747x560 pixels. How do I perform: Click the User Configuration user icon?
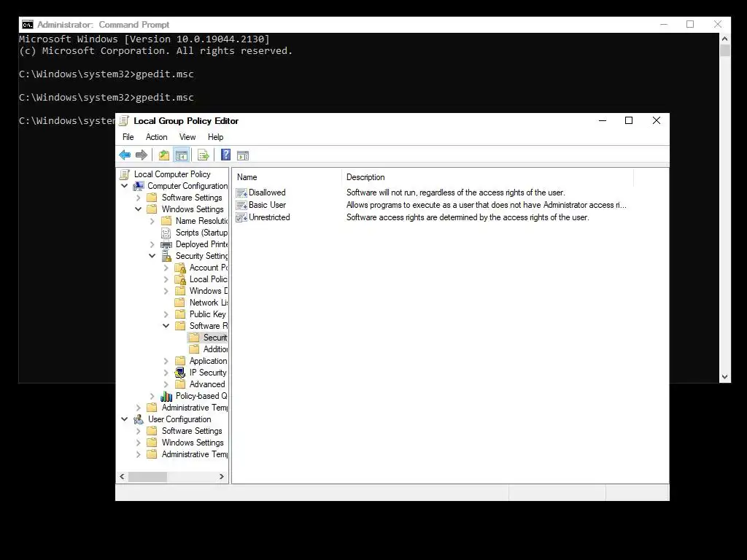point(139,419)
